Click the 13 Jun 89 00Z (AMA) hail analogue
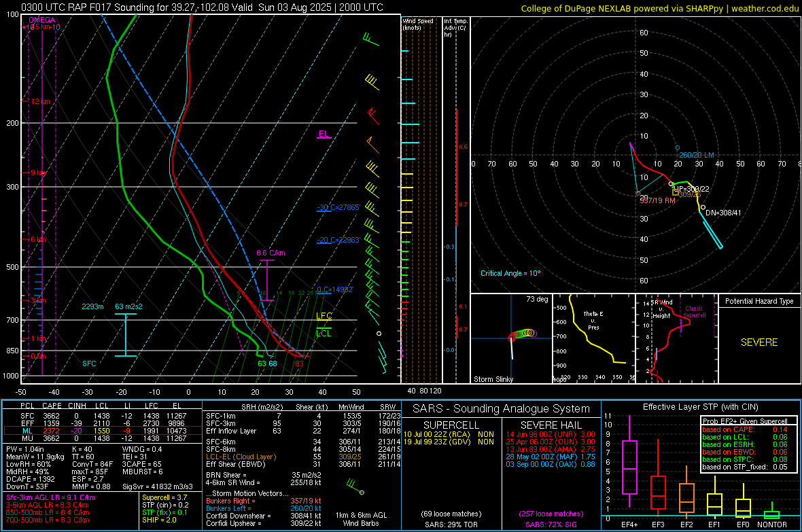The image size is (802, 532). (551, 449)
